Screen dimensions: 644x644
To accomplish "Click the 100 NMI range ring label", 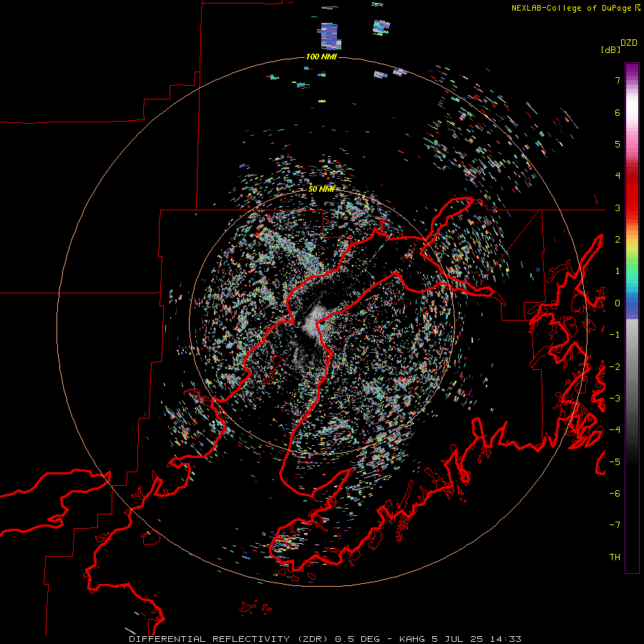I will (x=321, y=57).
